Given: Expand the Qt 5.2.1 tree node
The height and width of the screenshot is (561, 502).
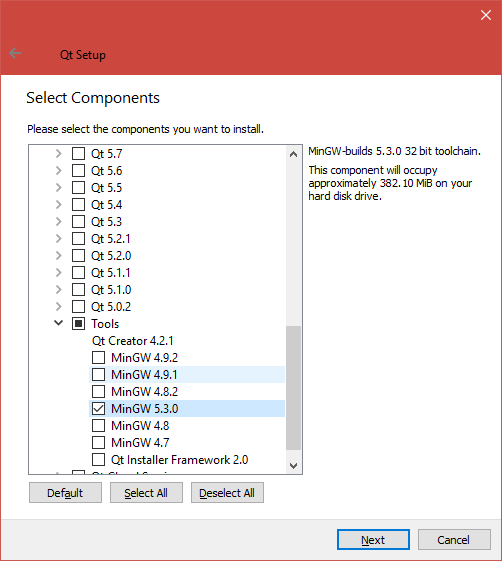Looking at the screenshot, I should coord(59,238).
